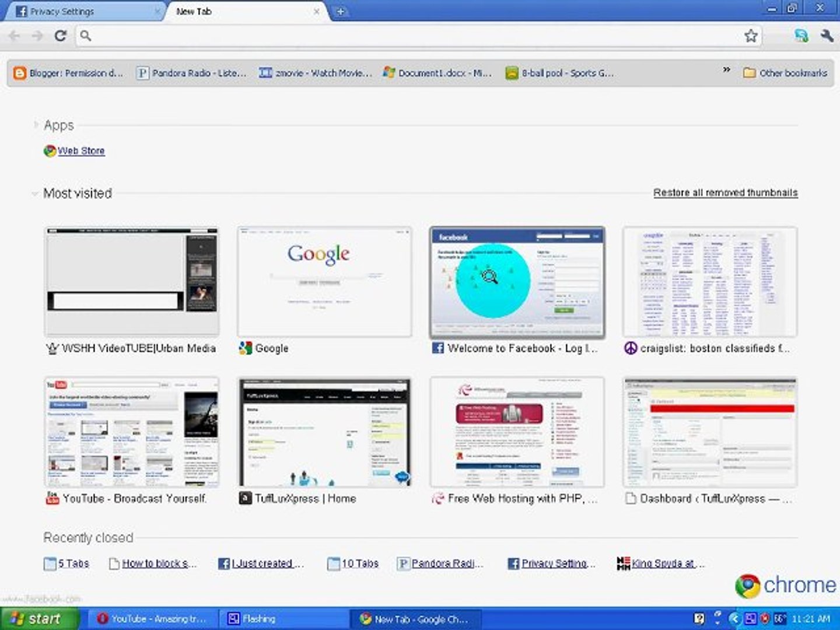Open TuffLuvXpress Home thumbnail

click(324, 432)
